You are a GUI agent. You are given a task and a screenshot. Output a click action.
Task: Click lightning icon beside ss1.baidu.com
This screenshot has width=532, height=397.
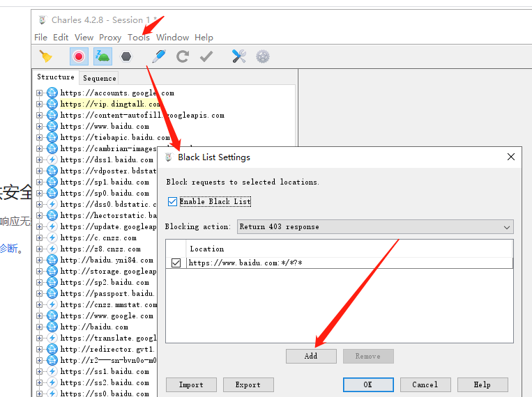pyautogui.click(x=52, y=371)
